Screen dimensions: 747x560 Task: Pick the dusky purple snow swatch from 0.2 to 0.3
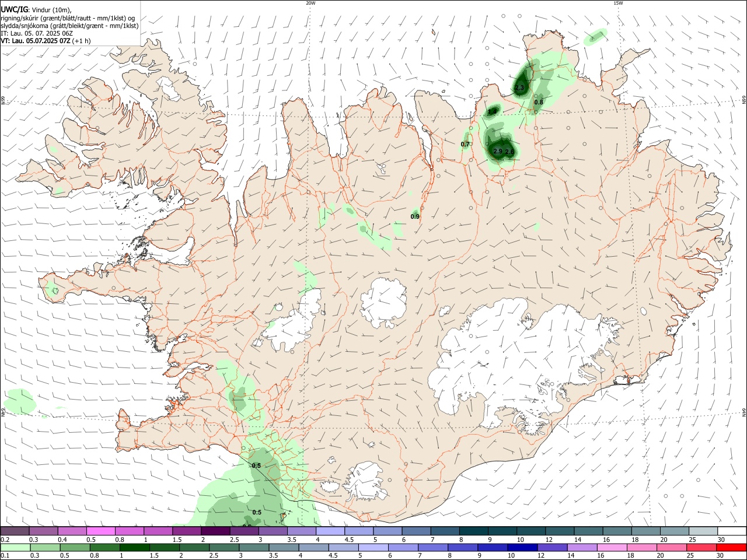[15, 531]
